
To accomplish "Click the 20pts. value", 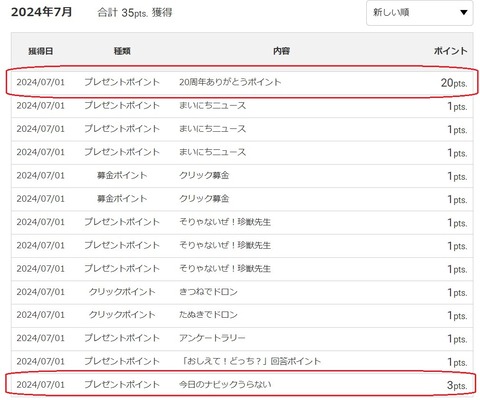I will tap(454, 83).
